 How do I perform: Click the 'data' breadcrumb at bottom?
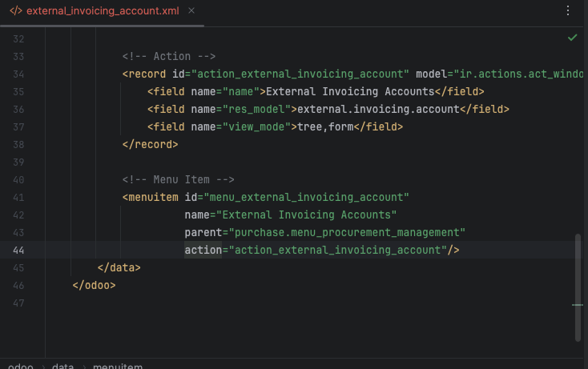click(62, 366)
